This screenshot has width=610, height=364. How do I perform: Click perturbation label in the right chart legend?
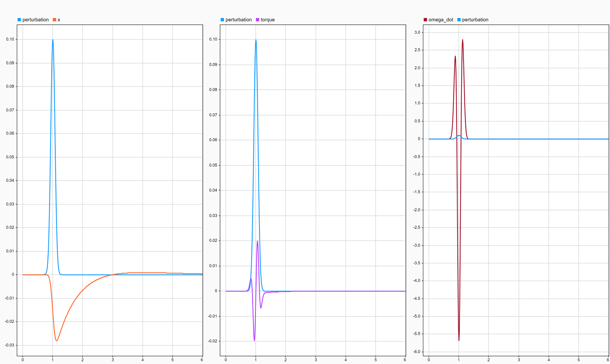pyautogui.click(x=475, y=20)
